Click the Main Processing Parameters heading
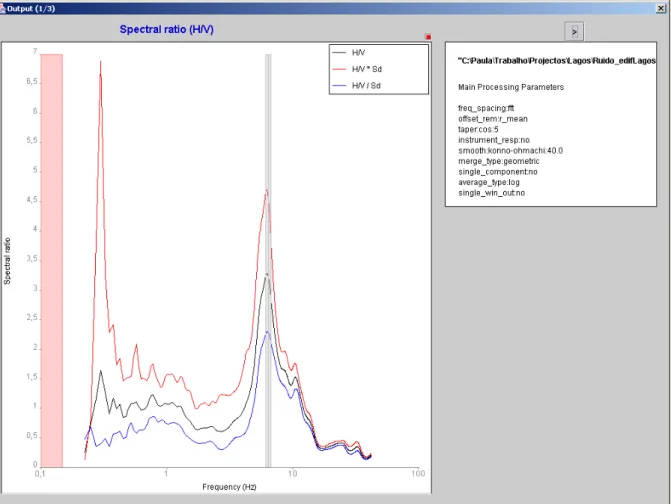Image resolution: width=671 pixels, height=504 pixels. pyautogui.click(x=511, y=87)
